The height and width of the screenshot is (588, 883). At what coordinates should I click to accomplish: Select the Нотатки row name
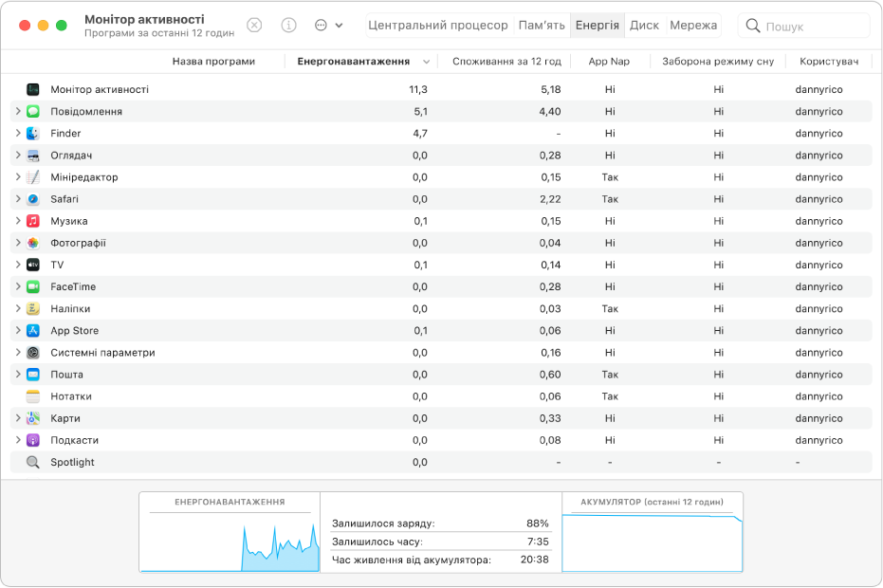[71, 396]
